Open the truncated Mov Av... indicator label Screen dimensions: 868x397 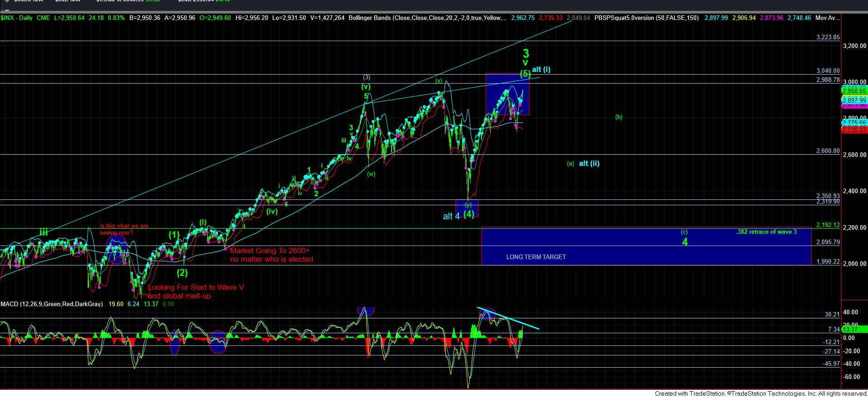(828, 18)
